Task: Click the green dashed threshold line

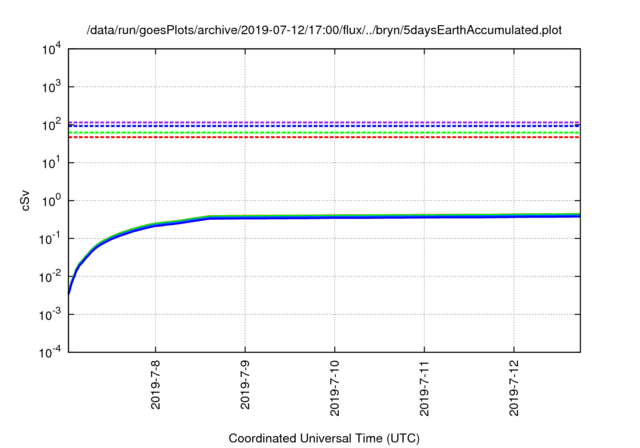Action: (324, 133)
